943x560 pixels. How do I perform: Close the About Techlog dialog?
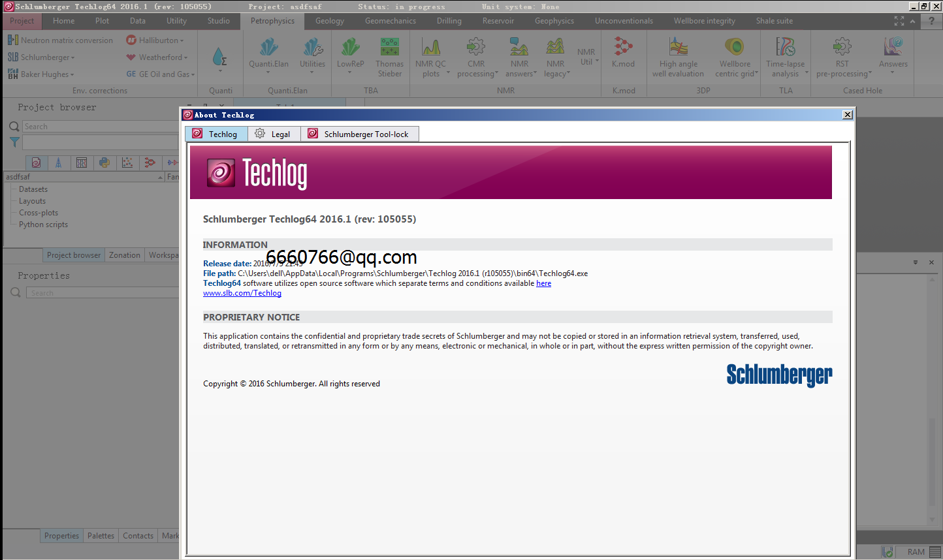tap(847, 115)
